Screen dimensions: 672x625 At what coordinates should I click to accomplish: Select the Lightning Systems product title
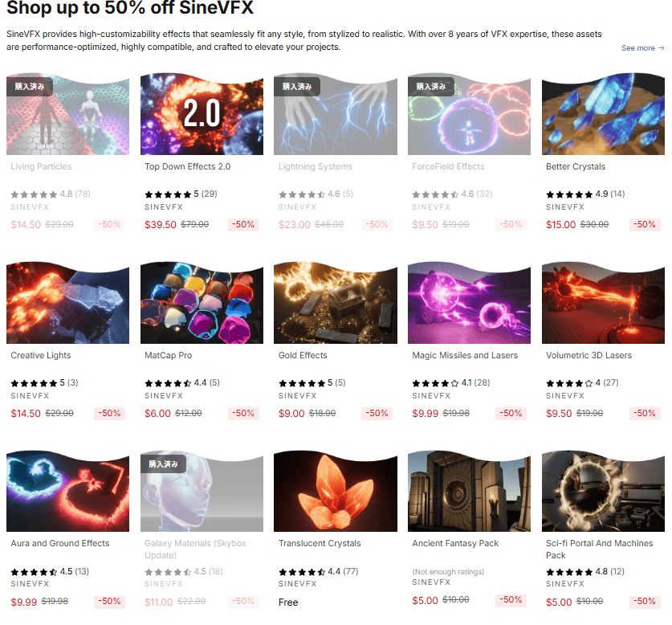[315, 166]
